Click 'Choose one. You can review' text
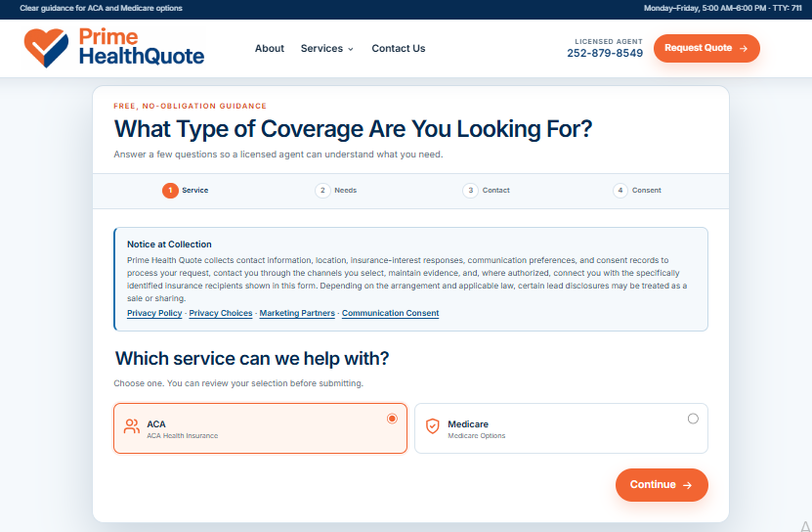 (238, 383)
